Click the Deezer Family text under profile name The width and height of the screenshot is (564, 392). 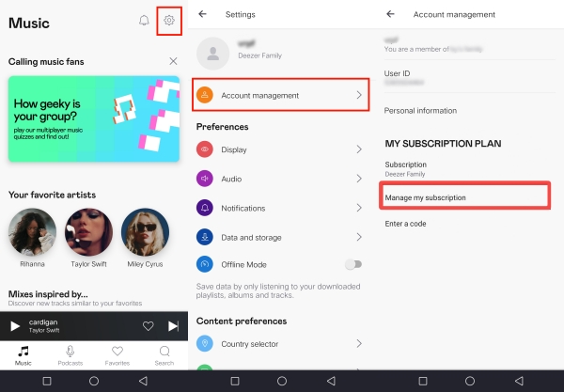point(259,55)
